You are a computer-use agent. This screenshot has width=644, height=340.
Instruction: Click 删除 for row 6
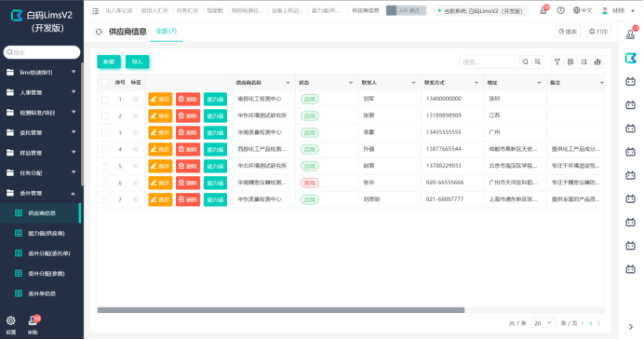pyautogui.click(x=188, y=183)
